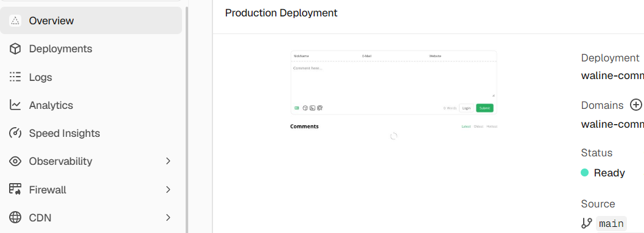Click the Website field in the preview
This screenshot has width=644, height=233.
pos(461,56)
